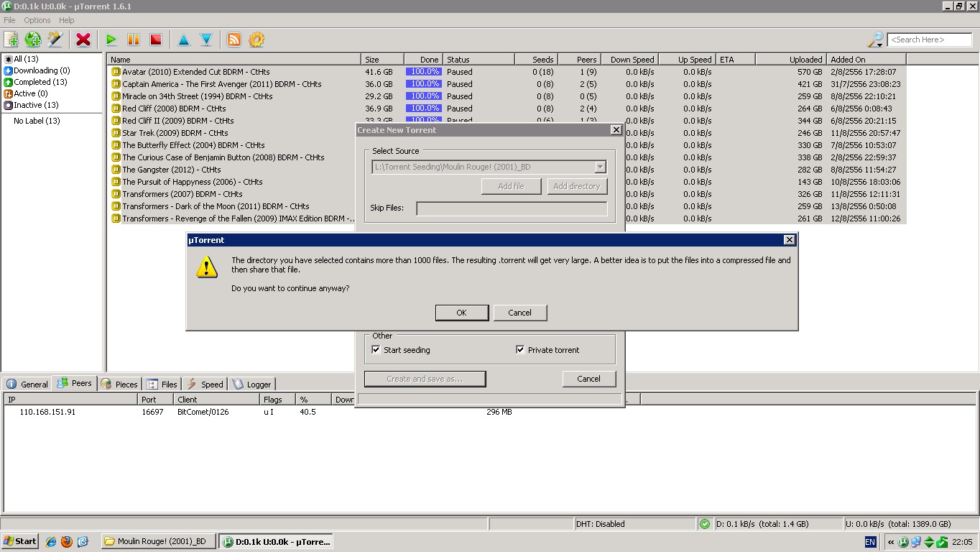Viewport: 980px width, 552px height.
Task: Click the Add file button
Action: 511,186
